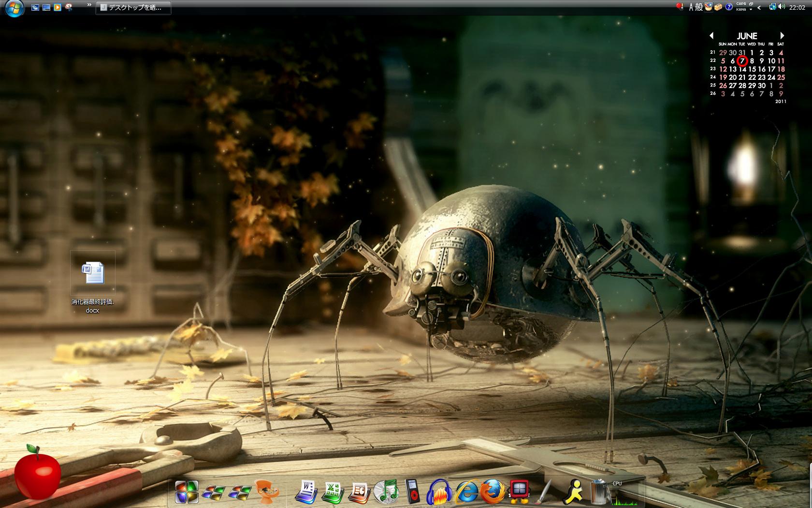
Task: Open the IME Pad icon
Action: [709, 7]
